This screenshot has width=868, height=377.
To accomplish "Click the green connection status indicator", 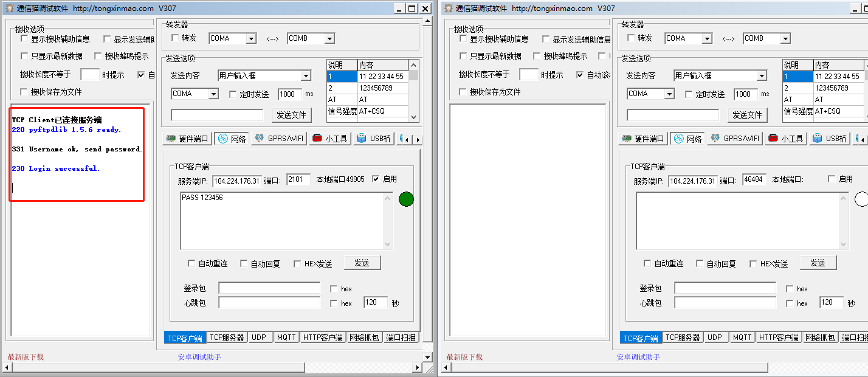I will (x=406, y=199).
